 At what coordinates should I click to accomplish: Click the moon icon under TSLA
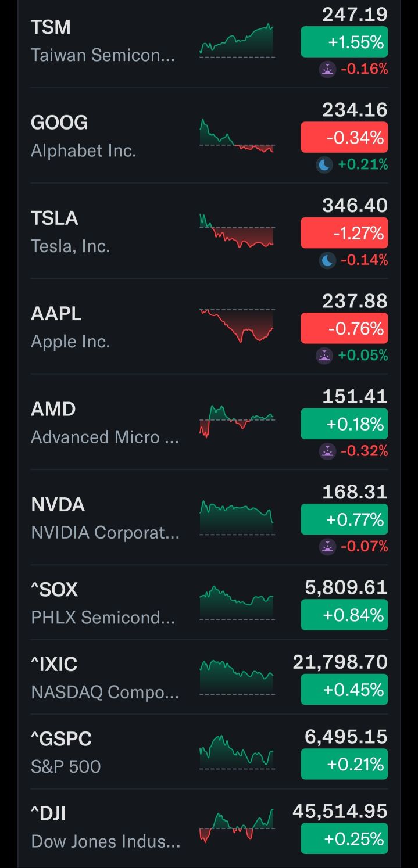[327, 260]
